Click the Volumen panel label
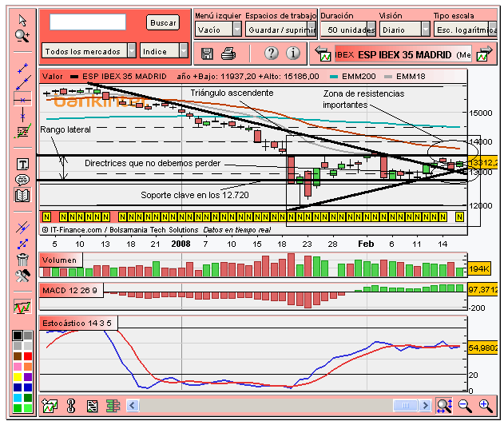Image resolution: width=504 pixels, height=425 pixels. (60, 260)
